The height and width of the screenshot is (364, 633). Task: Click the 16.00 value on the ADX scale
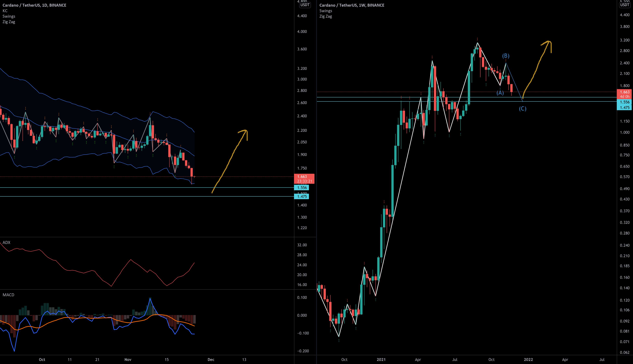click(302, 285)
